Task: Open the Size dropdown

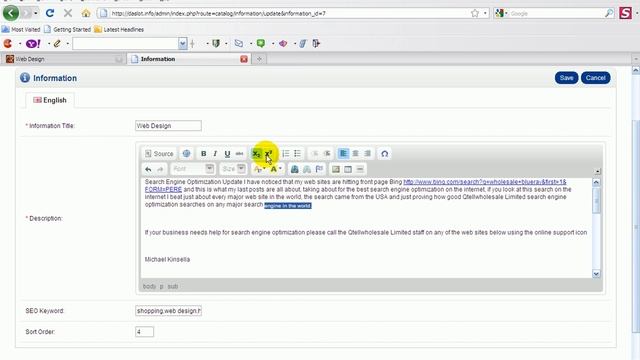Action: tap(233, 169)
